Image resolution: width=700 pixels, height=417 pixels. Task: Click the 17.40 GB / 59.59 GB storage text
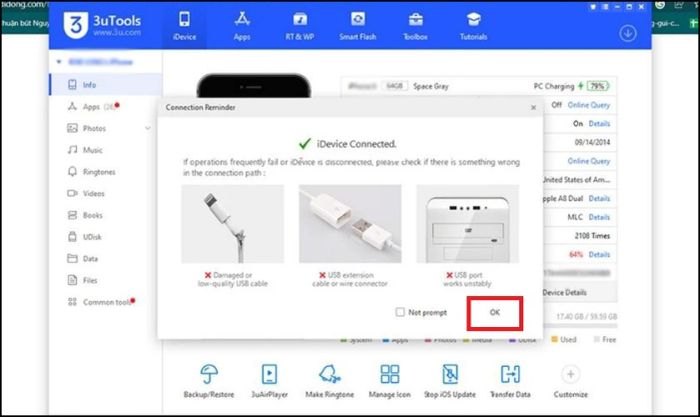587,317
